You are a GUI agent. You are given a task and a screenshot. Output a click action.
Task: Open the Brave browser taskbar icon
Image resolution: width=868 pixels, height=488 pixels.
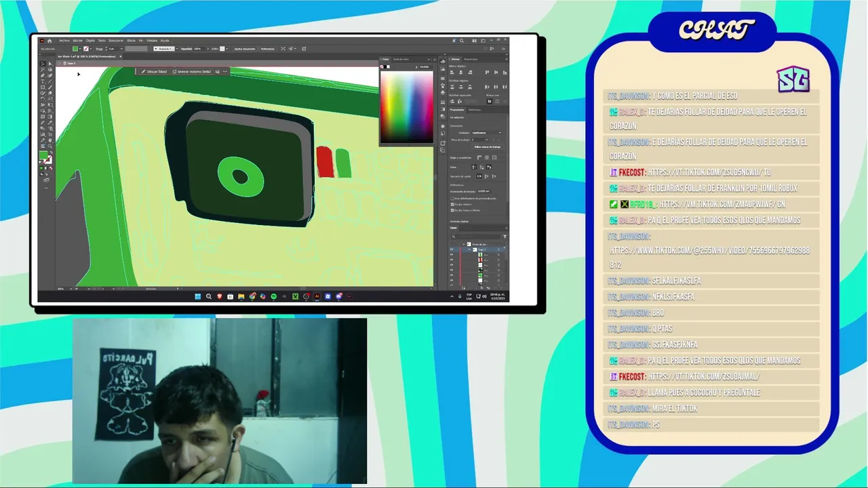[x=219, y=296]
